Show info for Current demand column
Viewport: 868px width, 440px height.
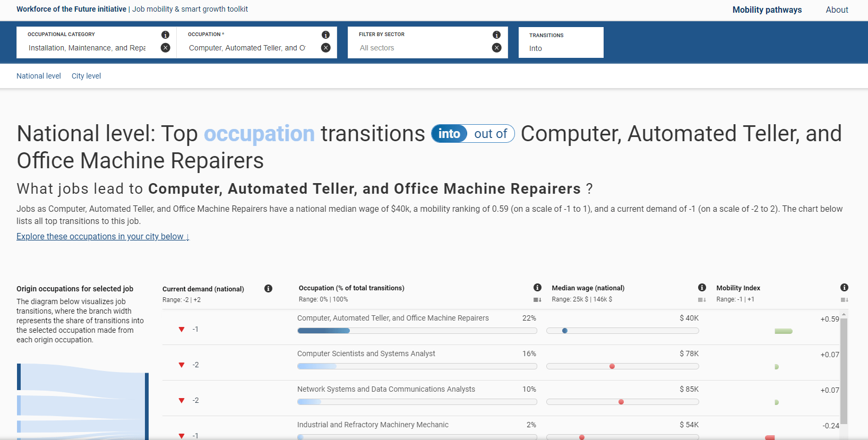268,289
